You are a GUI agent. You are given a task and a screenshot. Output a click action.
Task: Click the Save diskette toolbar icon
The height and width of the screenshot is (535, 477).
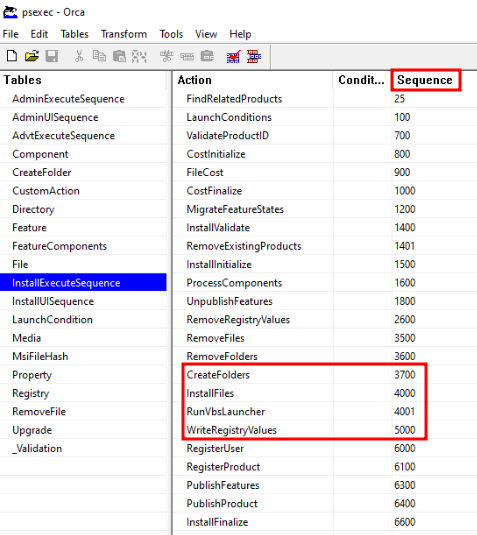[x=52, y=56]
